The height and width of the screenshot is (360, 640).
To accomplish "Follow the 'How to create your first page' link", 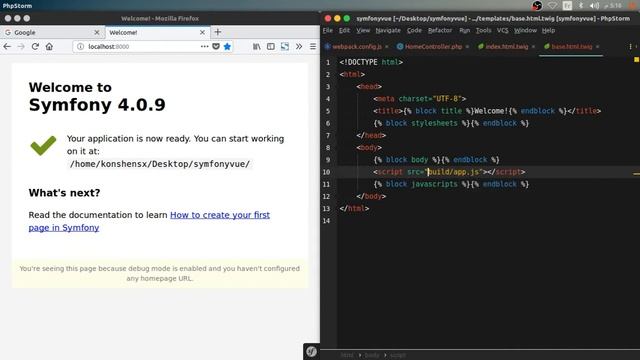I will point(149,221).
